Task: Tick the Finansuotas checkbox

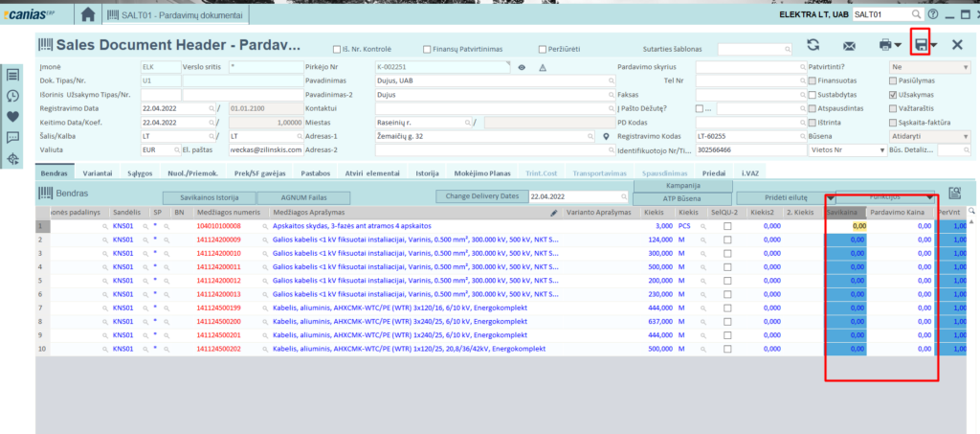Action: coord(813,81)
